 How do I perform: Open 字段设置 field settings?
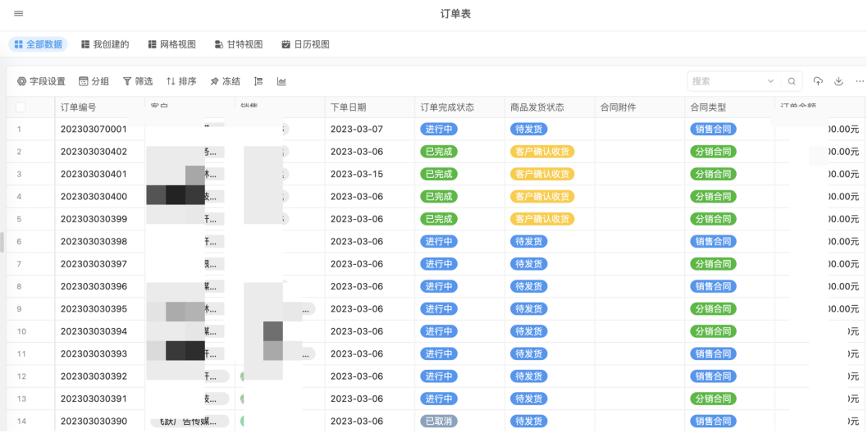point(41,81)
